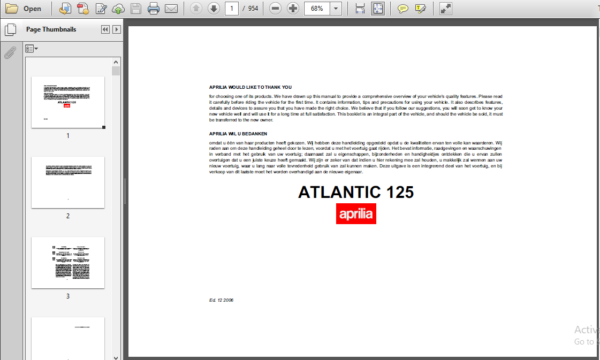
Task: Select the page 2 thumbnail
Action: [x=68, y=182]
